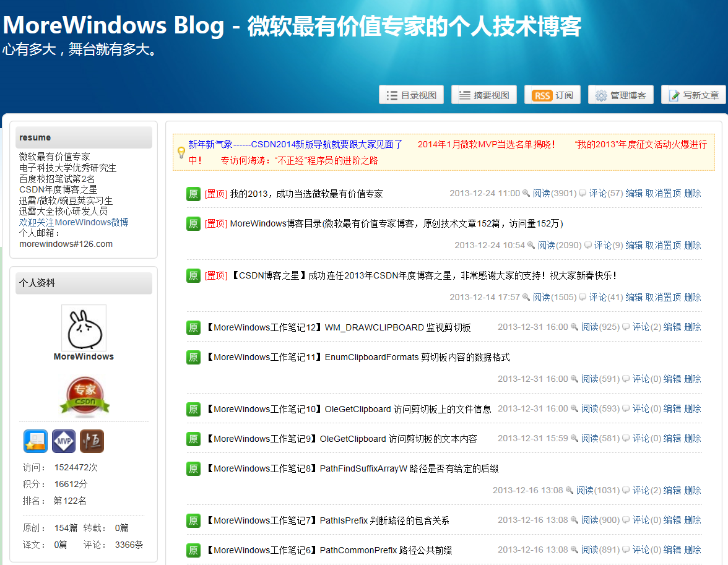The width and height of the screenshot is (728, 565).
Task: Click the 个人资料 panel header
Action: point(84,283)
